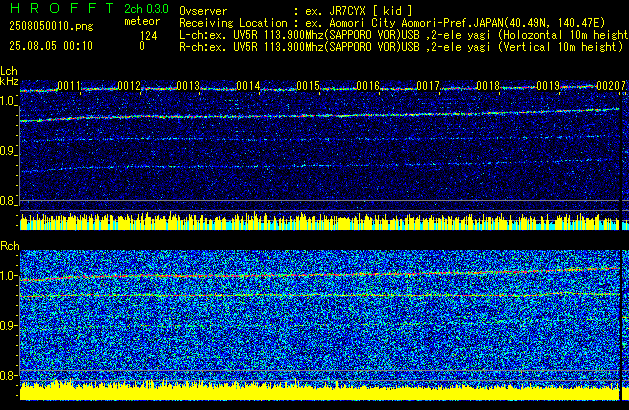Screen dimensions: 629x410
Task: Click the Lch yellow signal level graph
Action: [320, 221]
